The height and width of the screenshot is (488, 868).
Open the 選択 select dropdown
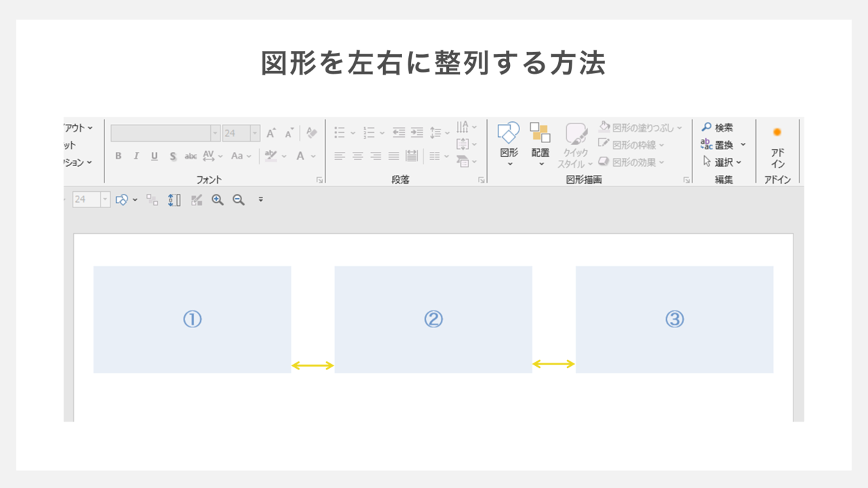[722, 162]
